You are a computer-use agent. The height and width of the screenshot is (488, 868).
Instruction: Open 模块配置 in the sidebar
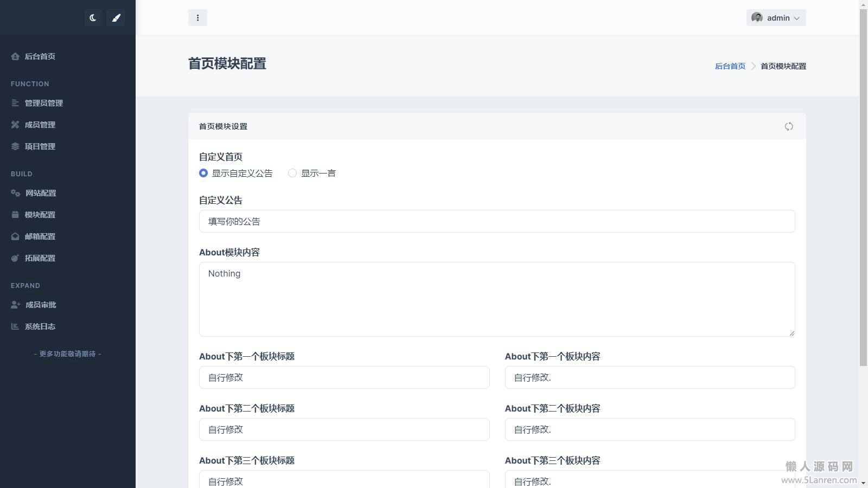(x=40, y=215)
